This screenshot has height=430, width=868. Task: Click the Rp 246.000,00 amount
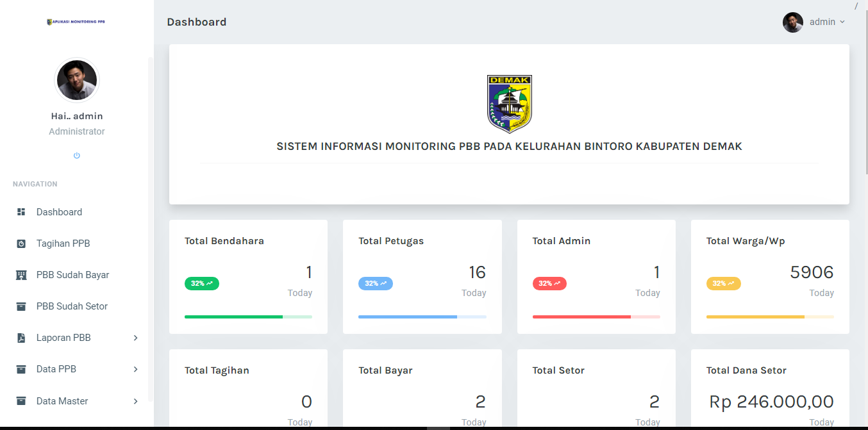772,402
